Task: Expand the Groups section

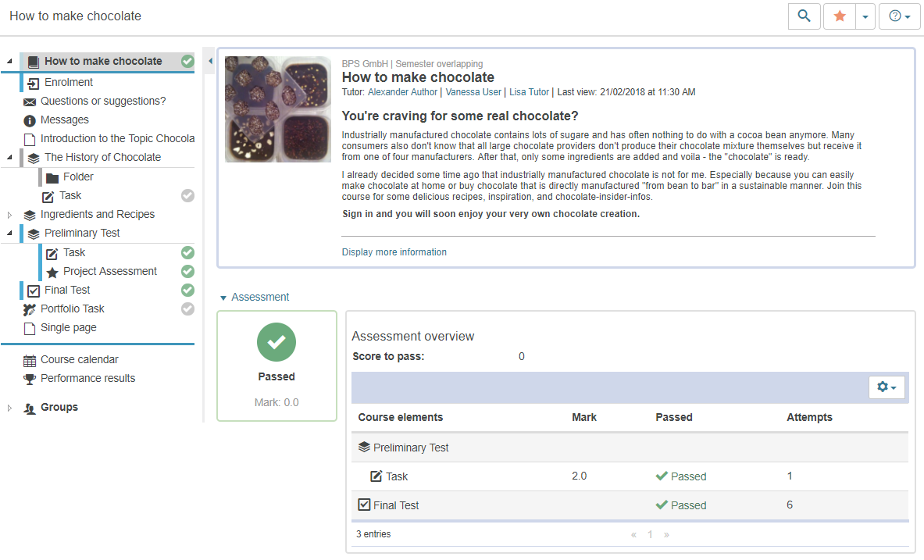Action: tap(9, 408)
